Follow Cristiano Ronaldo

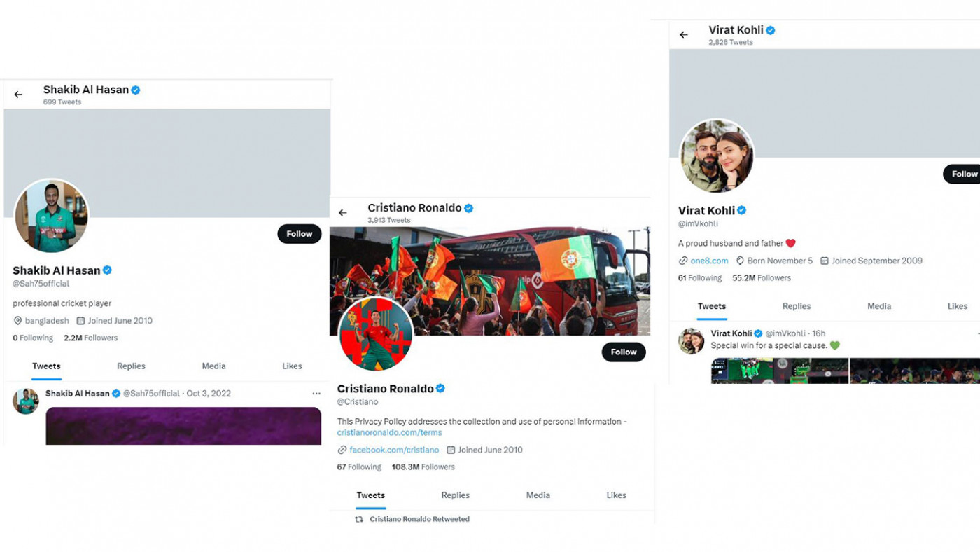tap(624, 352)
